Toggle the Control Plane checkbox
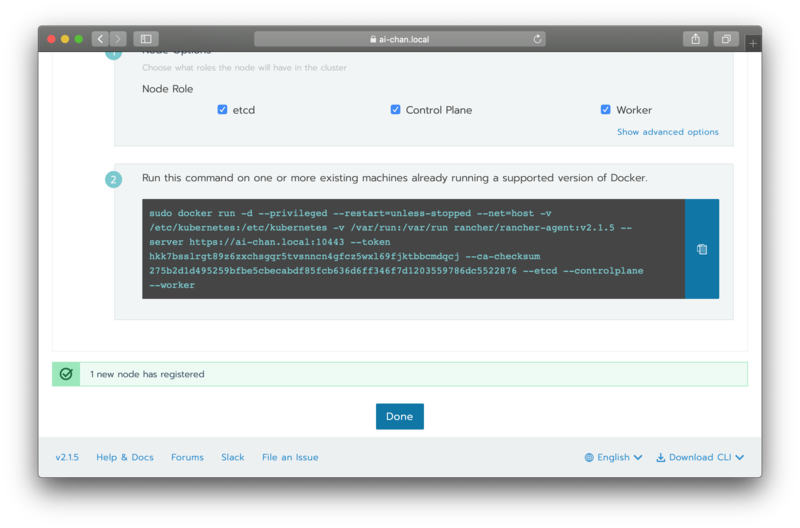This screenshot has height=528, width=800. click(x=395, y=109)
